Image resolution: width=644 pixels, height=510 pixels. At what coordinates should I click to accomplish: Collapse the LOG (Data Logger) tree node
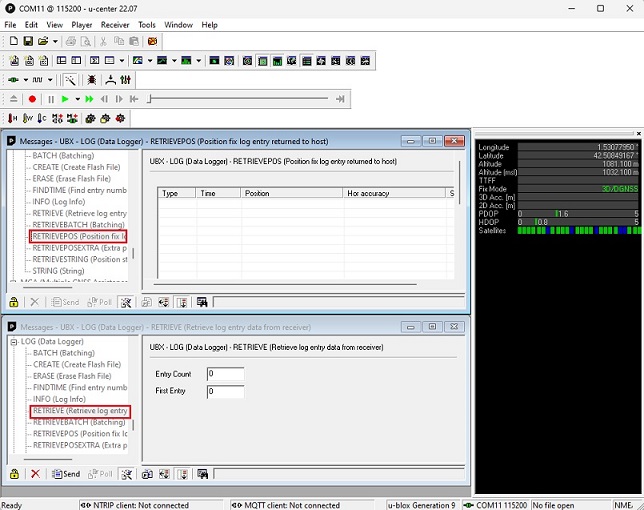(x=13, y=342)
